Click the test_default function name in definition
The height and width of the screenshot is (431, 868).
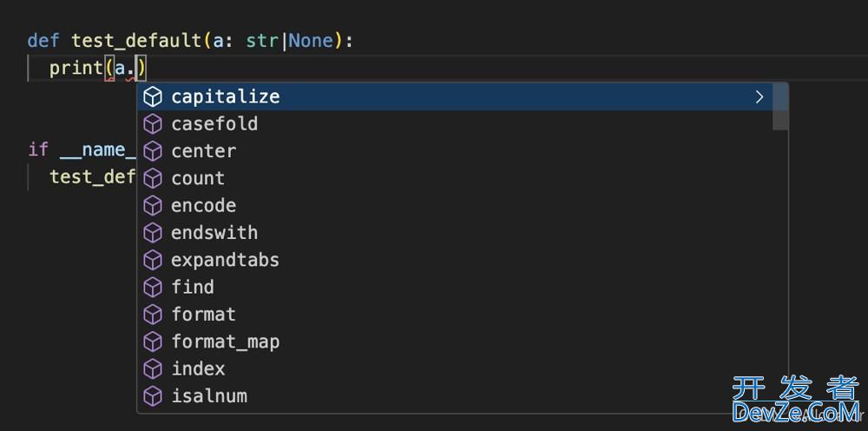pos(136,41)
